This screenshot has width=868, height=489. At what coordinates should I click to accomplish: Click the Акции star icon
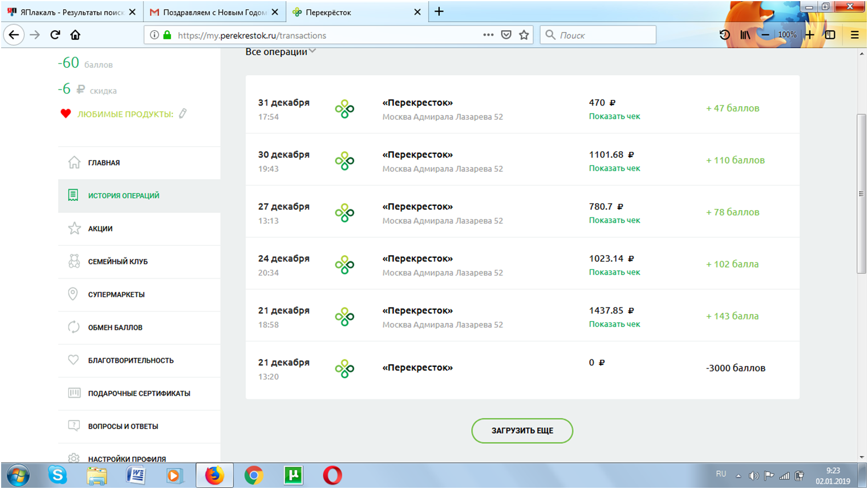(74, 228)
